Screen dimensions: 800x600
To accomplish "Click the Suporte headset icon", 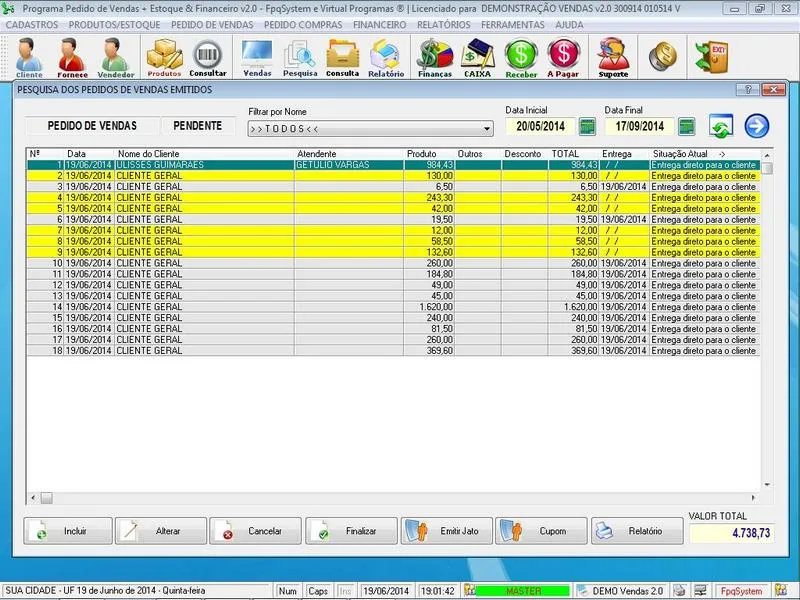I will (x=613, y=57).
